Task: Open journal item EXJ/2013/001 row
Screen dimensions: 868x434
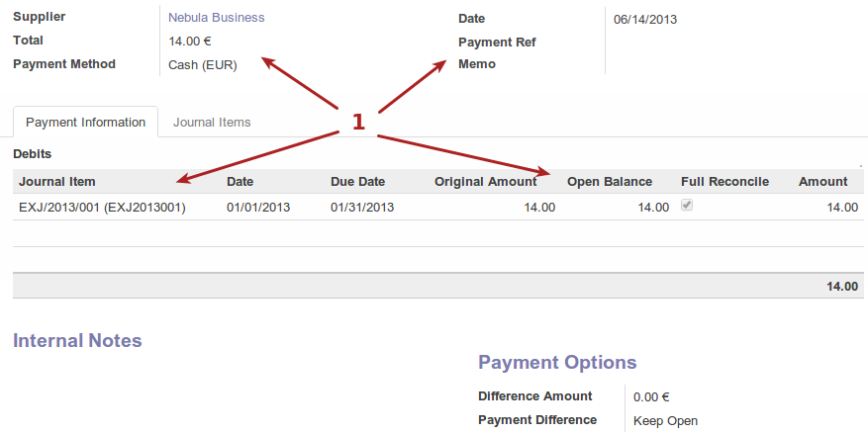Action: tap(102, 208)
